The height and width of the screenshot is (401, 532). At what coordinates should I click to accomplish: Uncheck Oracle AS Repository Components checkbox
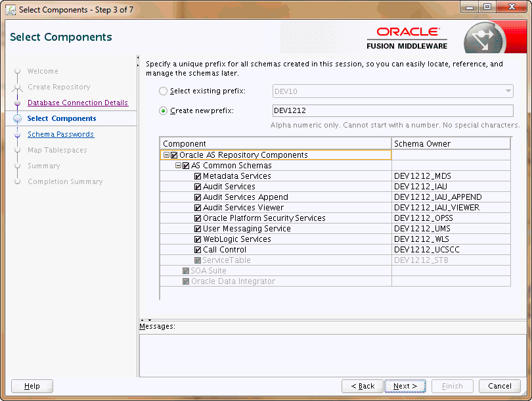(x=174, y=155)
